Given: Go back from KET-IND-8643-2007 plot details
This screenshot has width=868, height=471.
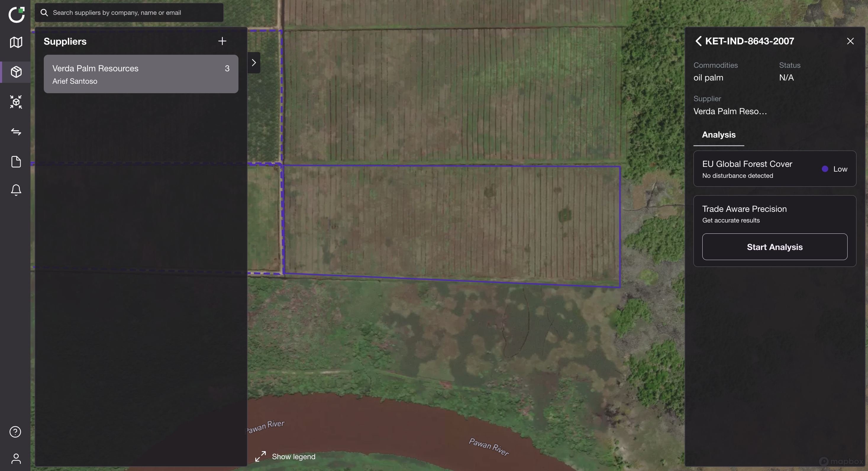Looking at the screenshot, I should click(698, 41).
